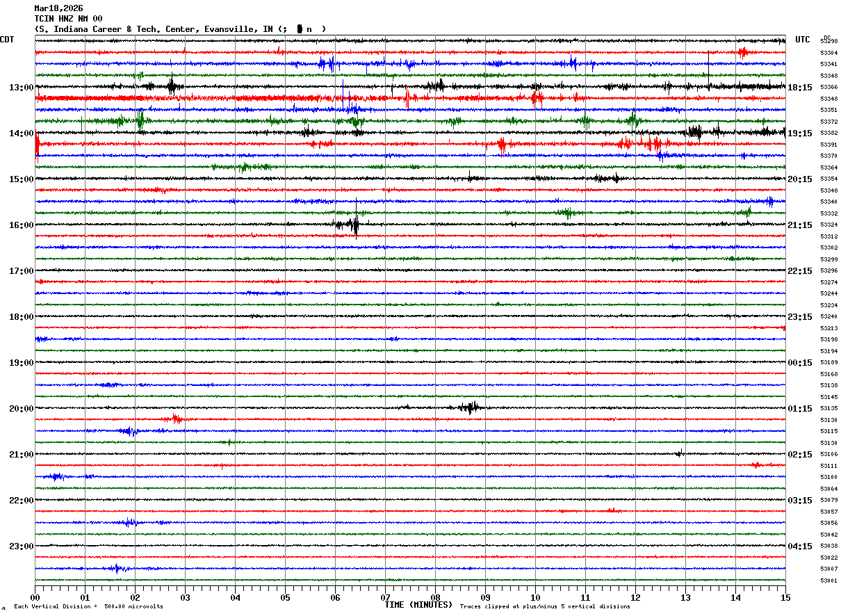Select the 20:00 CDT time label

pos(22,409)
